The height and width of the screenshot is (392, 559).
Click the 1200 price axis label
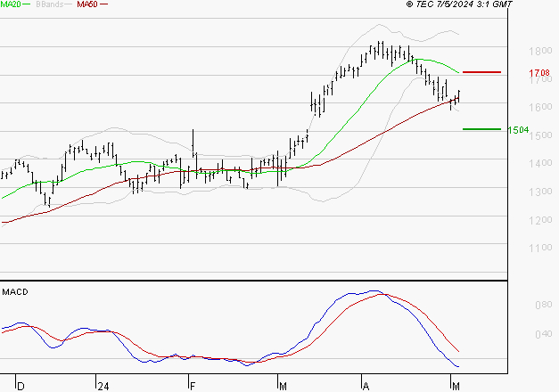pyautogui.click(x=540, y=220)
